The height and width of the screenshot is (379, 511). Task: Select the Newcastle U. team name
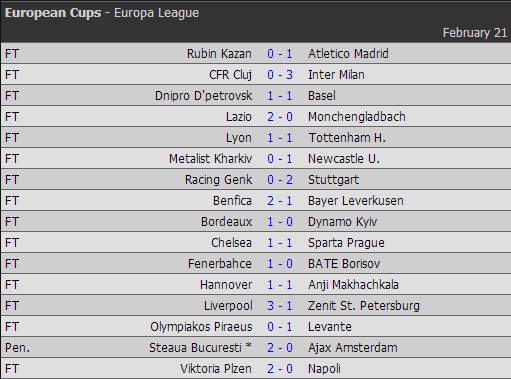pyautogui.click(x=344, y=159)
